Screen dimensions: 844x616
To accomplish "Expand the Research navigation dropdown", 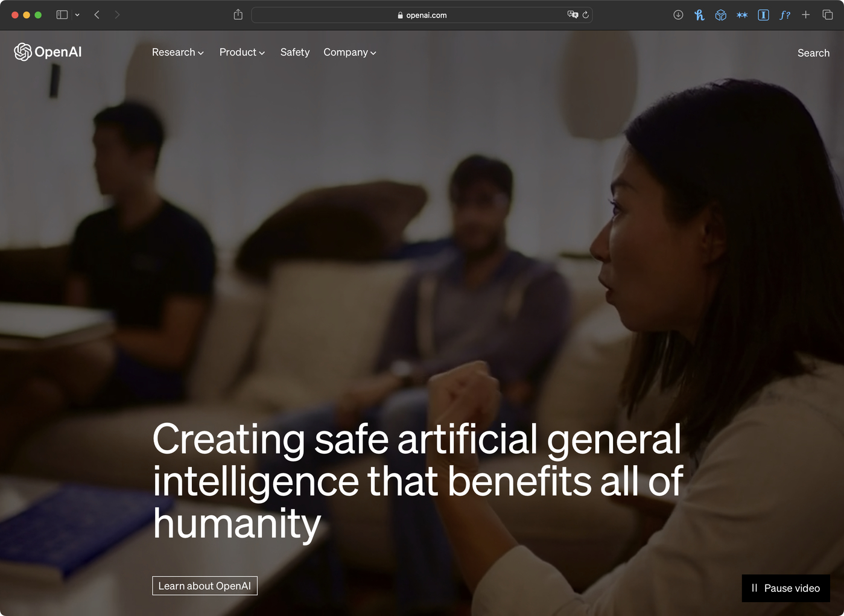I will point(177,52).
